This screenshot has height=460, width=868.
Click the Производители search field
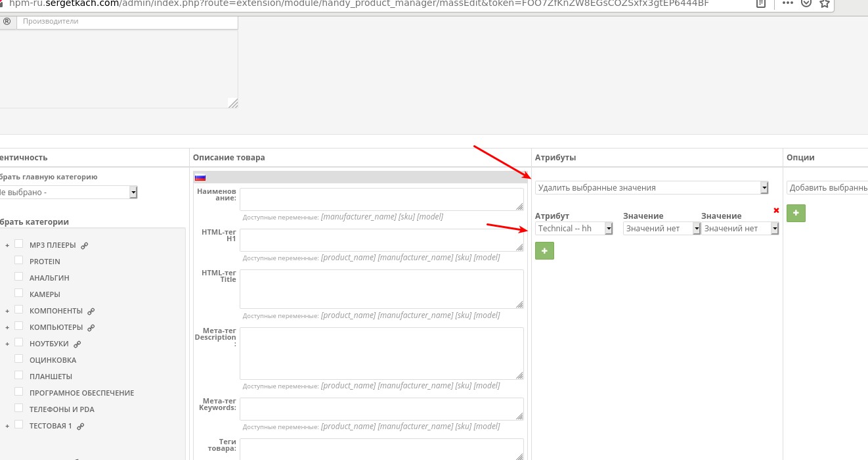pos(126,22)
